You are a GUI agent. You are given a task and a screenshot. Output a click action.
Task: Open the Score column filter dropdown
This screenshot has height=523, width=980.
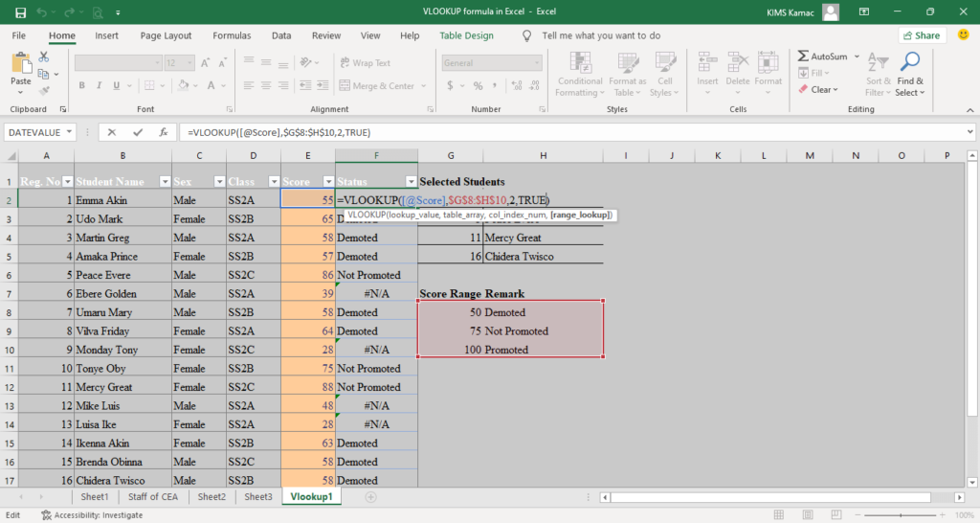pos(328,182)
